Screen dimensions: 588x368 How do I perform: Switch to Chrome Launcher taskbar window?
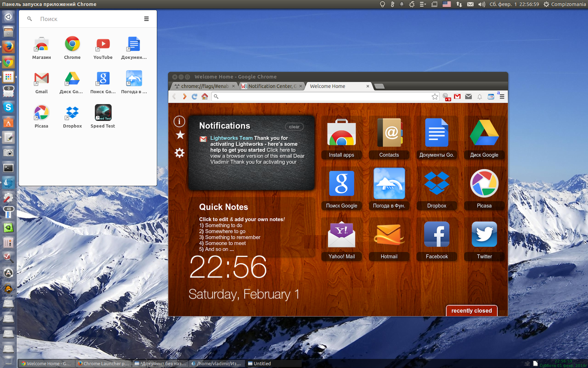point(103,364)
